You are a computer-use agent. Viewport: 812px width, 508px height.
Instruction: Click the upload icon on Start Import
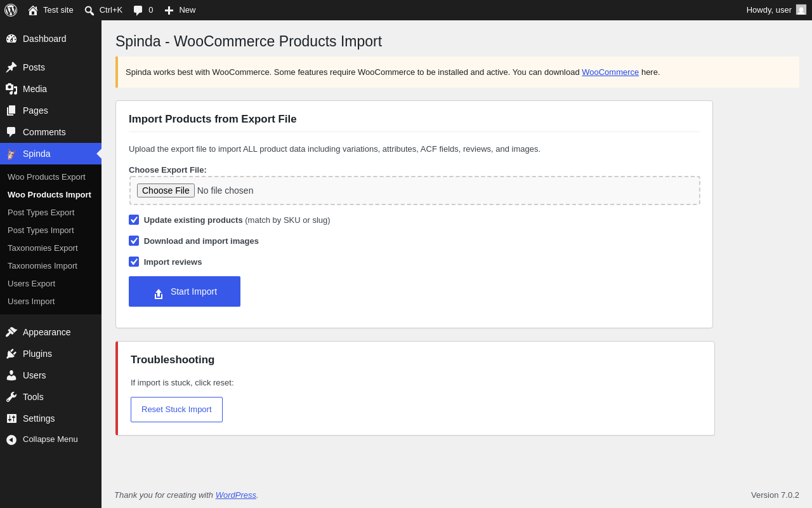(x=159, y=294)
